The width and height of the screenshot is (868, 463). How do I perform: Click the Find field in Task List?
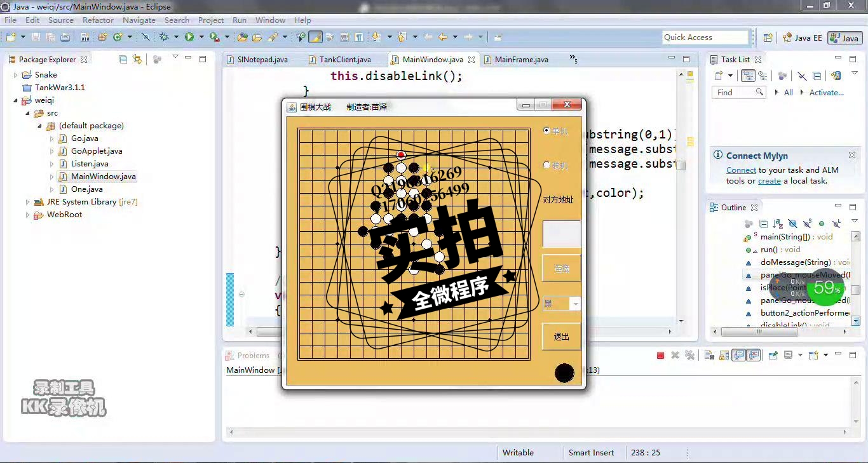[738, 93]
